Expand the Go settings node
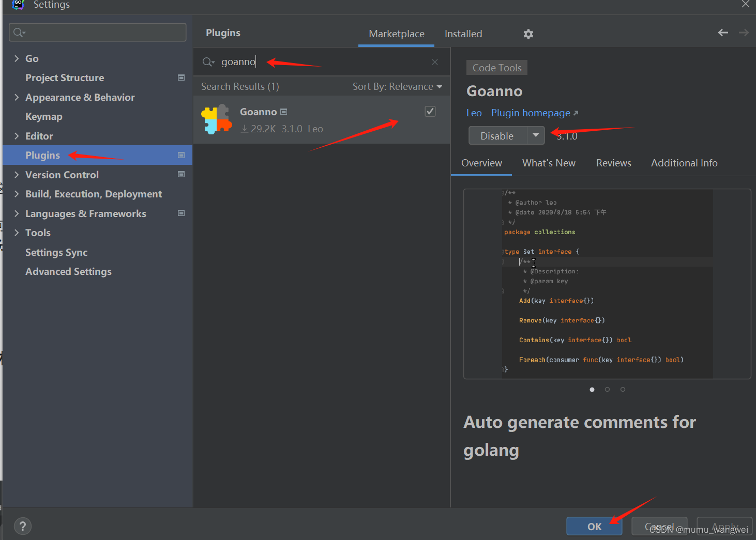 tap(17, 58)
